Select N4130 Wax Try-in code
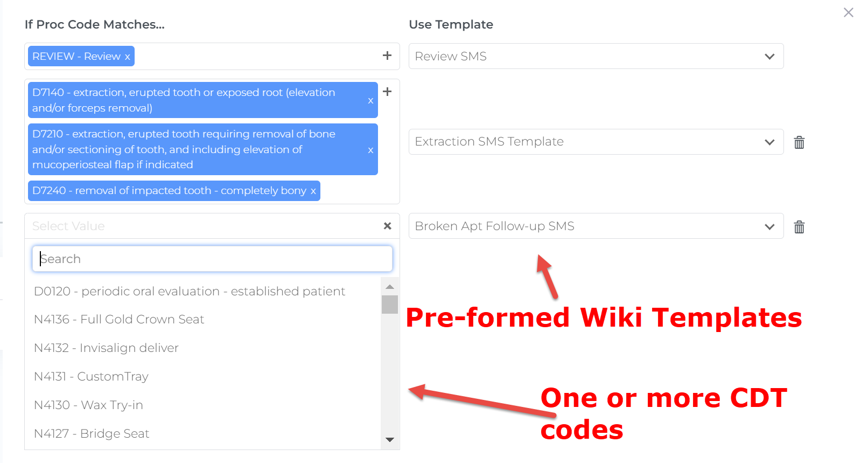Image resolution: width=868 pixels, height=463 pixels. click(88, 405)
